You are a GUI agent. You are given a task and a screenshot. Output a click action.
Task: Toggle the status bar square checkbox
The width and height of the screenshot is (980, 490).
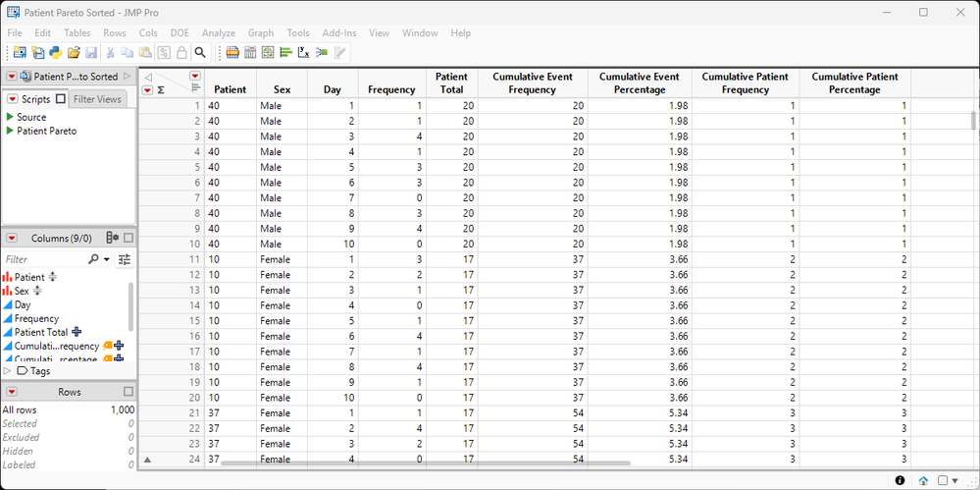coord(943,480)
